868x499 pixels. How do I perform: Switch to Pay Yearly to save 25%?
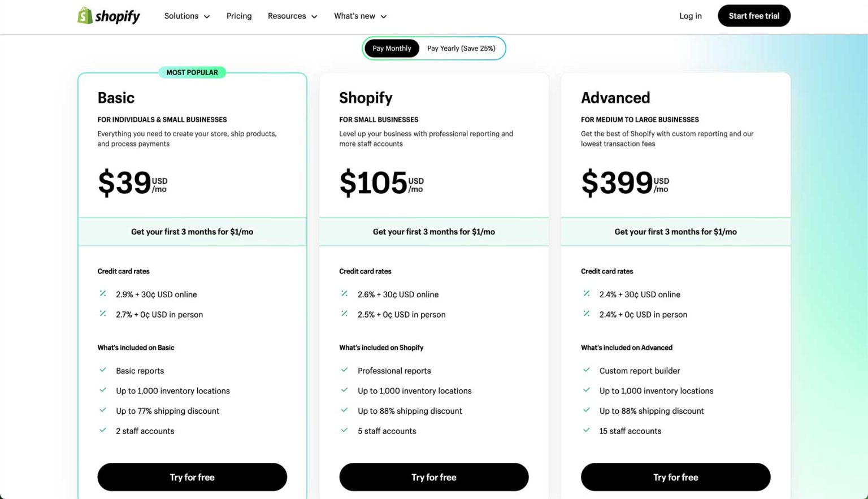coord(461,48)
